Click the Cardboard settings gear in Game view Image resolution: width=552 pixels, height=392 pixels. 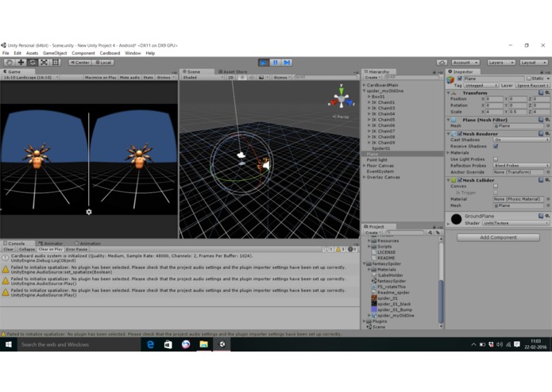(x=89, y=212)
